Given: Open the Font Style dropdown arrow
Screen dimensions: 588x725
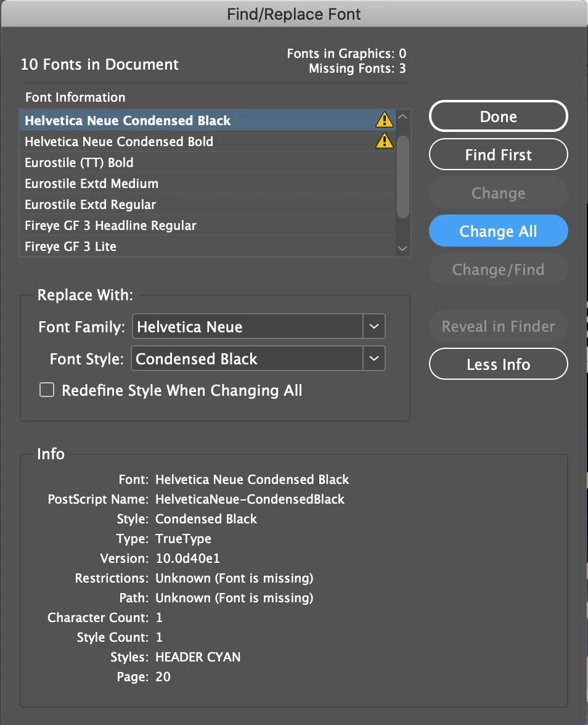Looking at the screenshot, I should point(374,358).
